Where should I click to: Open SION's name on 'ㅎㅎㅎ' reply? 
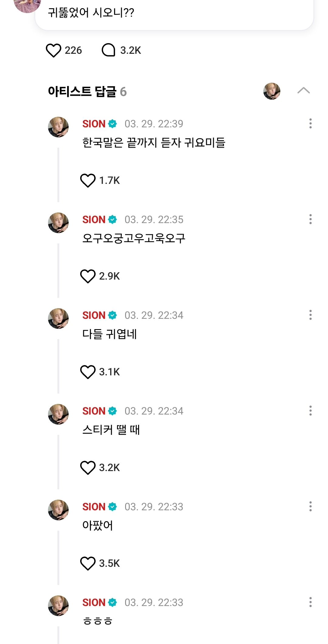[x=94, y=603]
